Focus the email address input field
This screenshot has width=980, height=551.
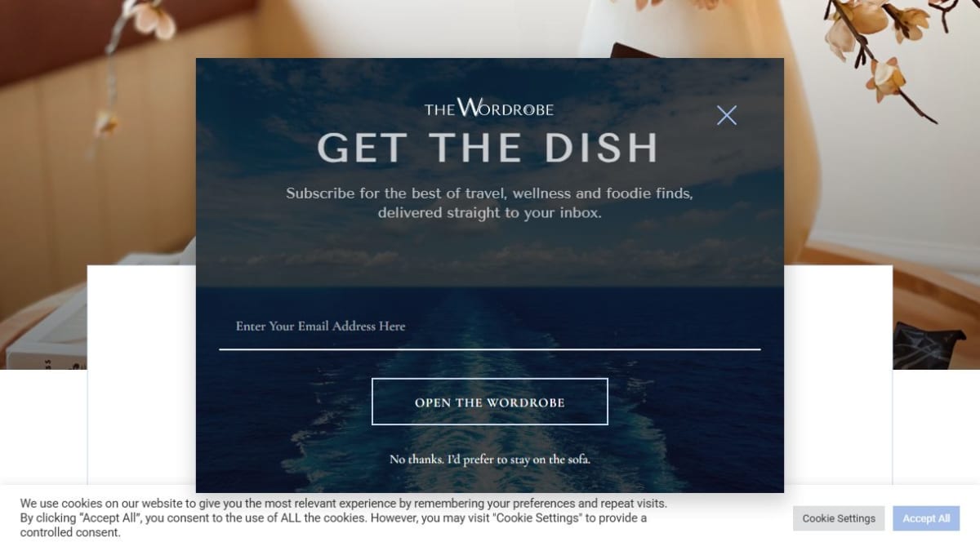click(490, 327)
